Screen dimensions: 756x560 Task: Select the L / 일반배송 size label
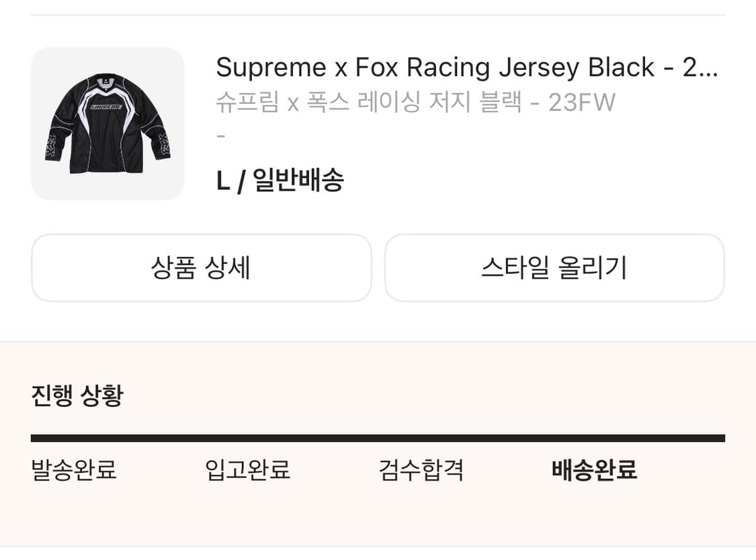click(280, 181)
